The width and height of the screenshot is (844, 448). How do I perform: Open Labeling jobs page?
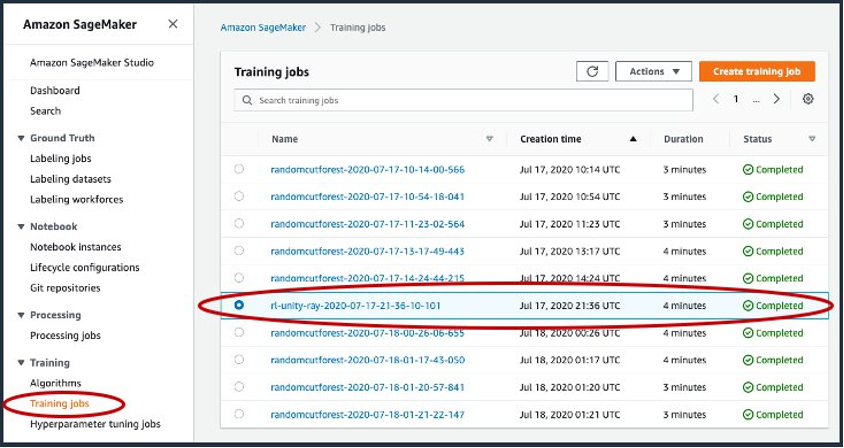click(x=61, y=159)
